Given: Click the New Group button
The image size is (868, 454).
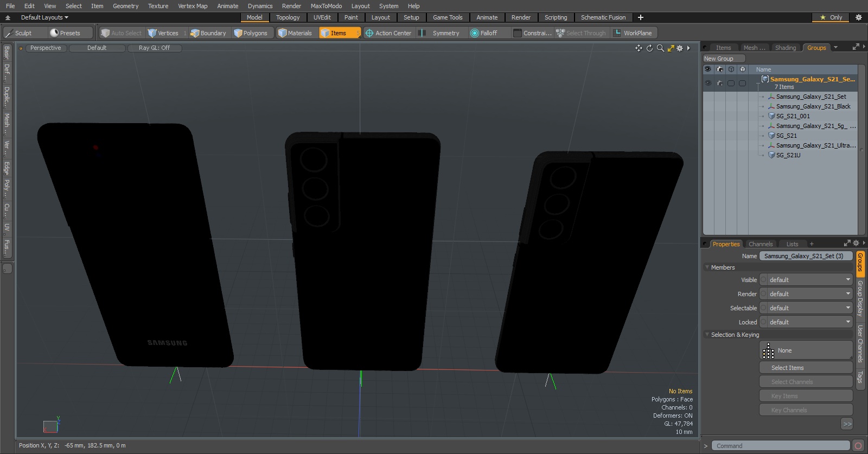Looking at the screenshot, I should (x=724, y=59).
